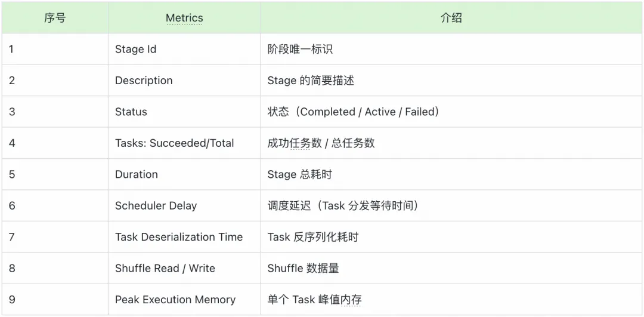
Task: Click the "Metrics" column header
Action: (x=184, y=18)
